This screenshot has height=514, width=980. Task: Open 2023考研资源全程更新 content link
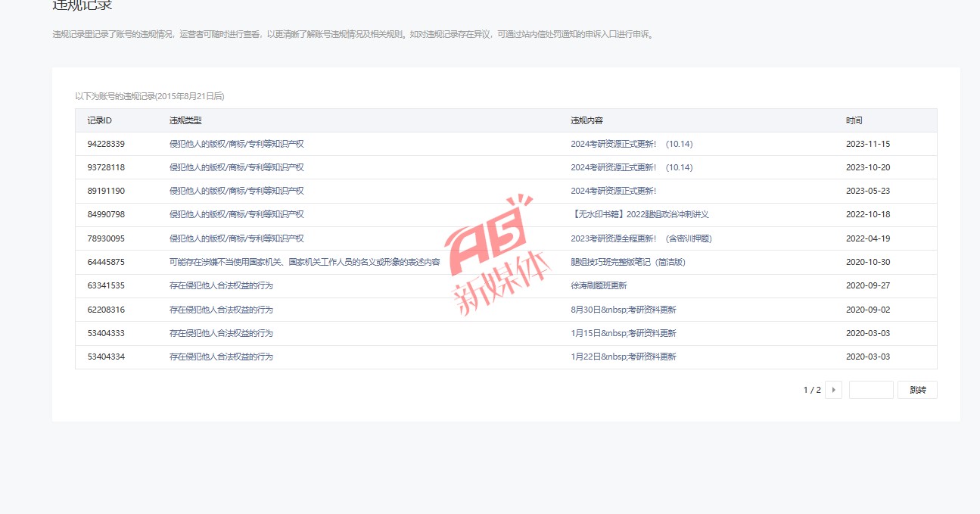click(641, 238)
